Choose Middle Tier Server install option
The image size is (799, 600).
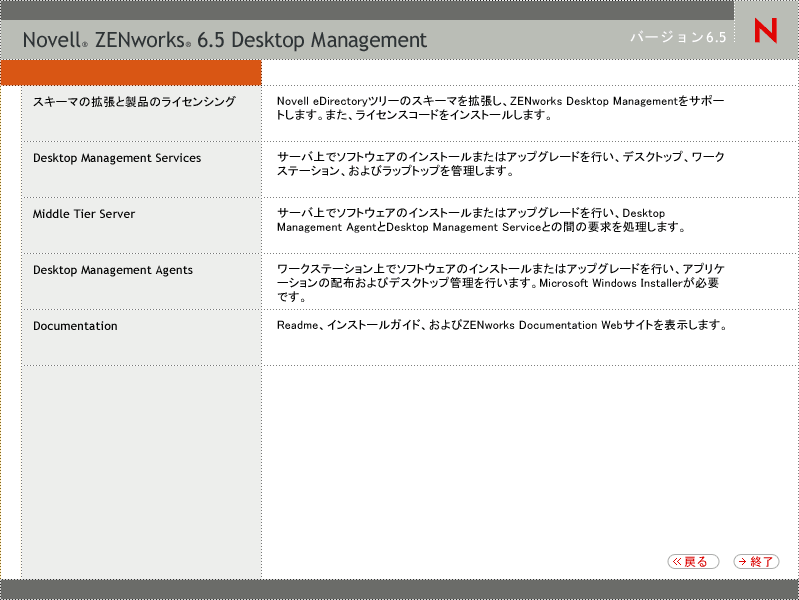point(84,214)
